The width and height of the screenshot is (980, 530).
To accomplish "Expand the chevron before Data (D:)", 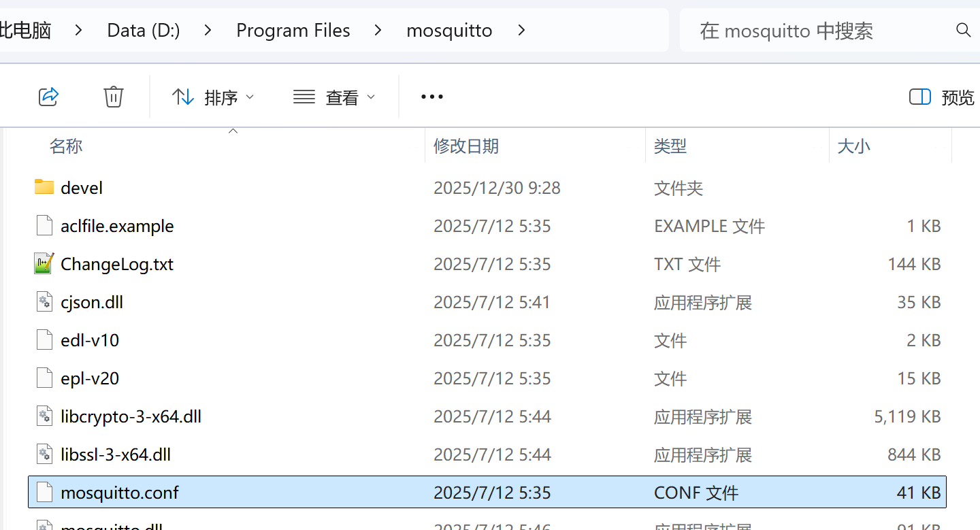I will point(79,30).
